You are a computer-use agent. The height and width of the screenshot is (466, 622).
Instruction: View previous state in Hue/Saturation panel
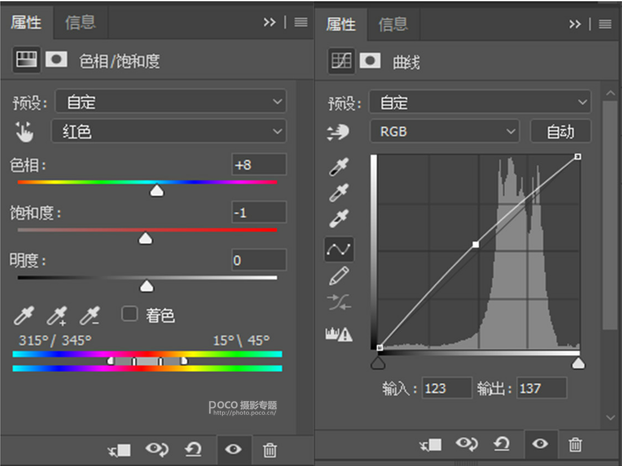tap(157, 449)
